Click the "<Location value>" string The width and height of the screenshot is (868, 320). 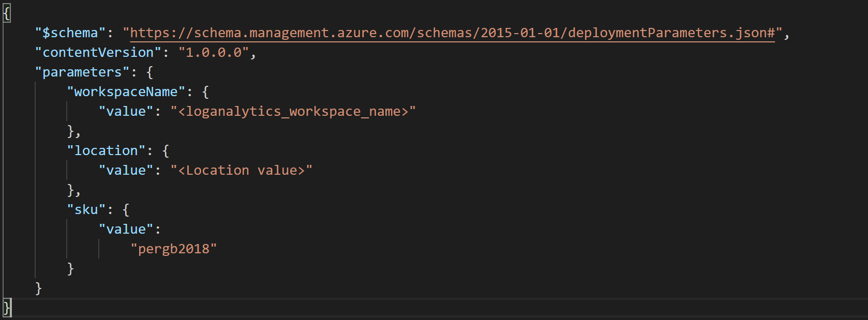tap(242, 171)
